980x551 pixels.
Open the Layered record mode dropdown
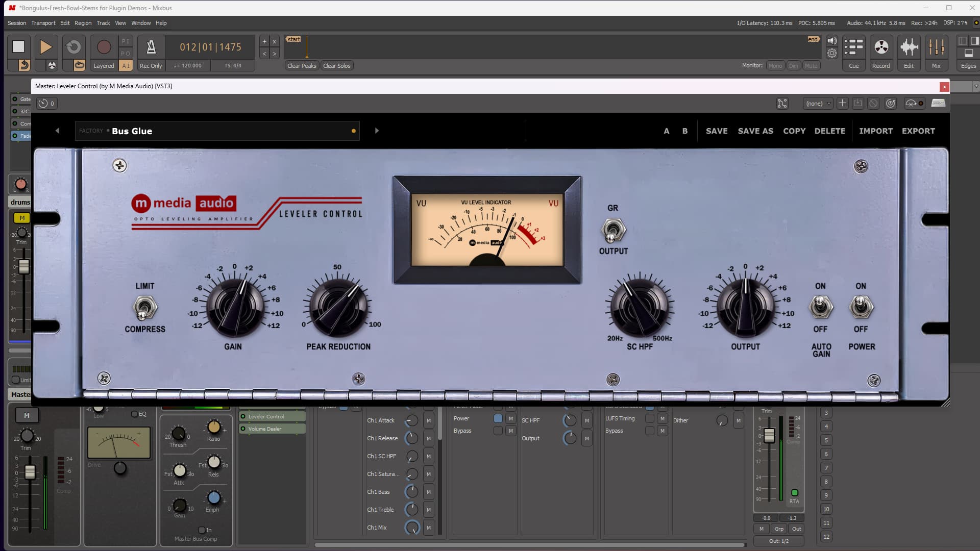(x=104, y=65)
